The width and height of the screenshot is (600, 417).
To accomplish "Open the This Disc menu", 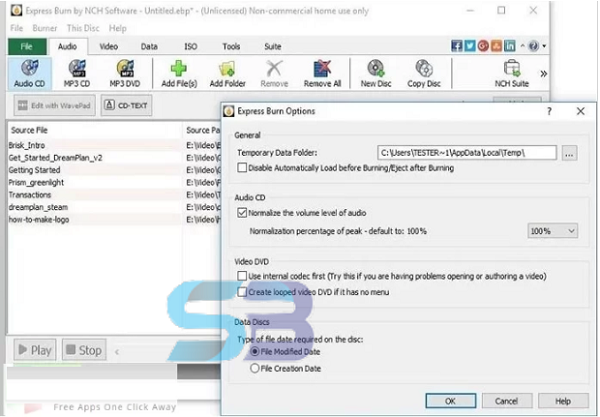I will (83, 28).
